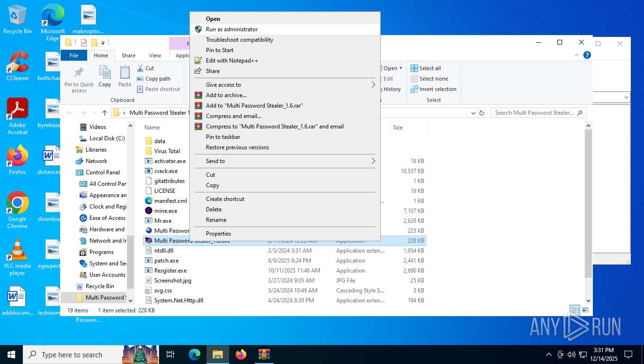Click Cut scissors in ribbon
The width and height of the screenshot is (644, 364).
point(145,68)
